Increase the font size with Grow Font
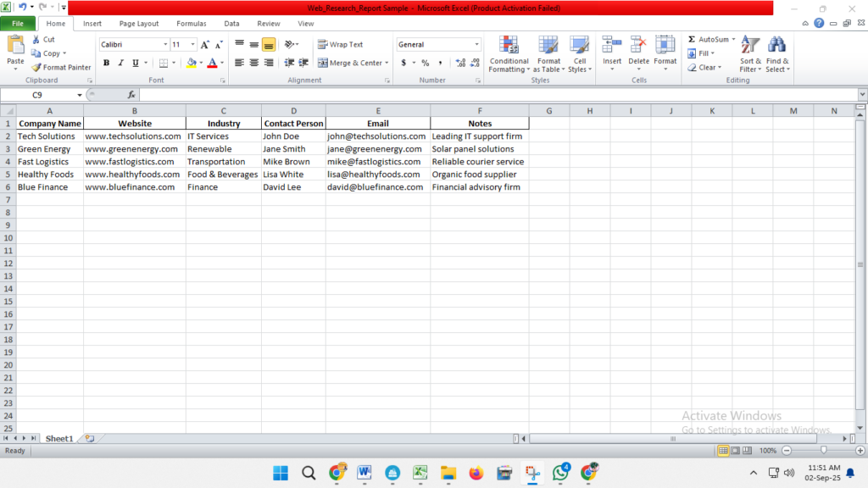Viewport: 868px width, 488px height. (205, 44)
